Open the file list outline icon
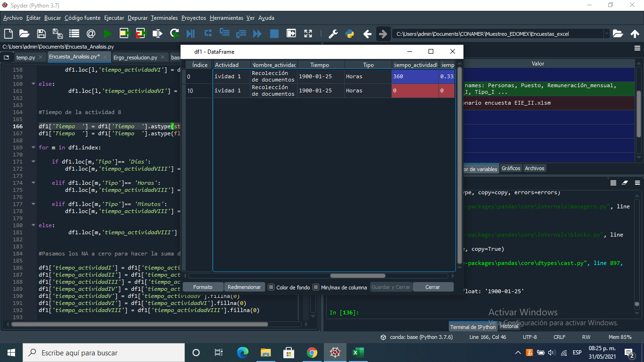 [74, 33]
